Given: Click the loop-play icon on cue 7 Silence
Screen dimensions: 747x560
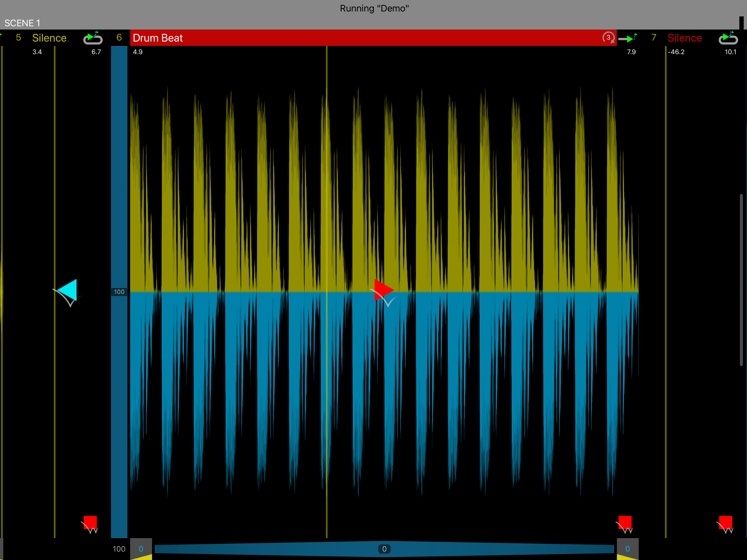Looking at the screenshot, I should pyautogui.click(x=728, y=38).
